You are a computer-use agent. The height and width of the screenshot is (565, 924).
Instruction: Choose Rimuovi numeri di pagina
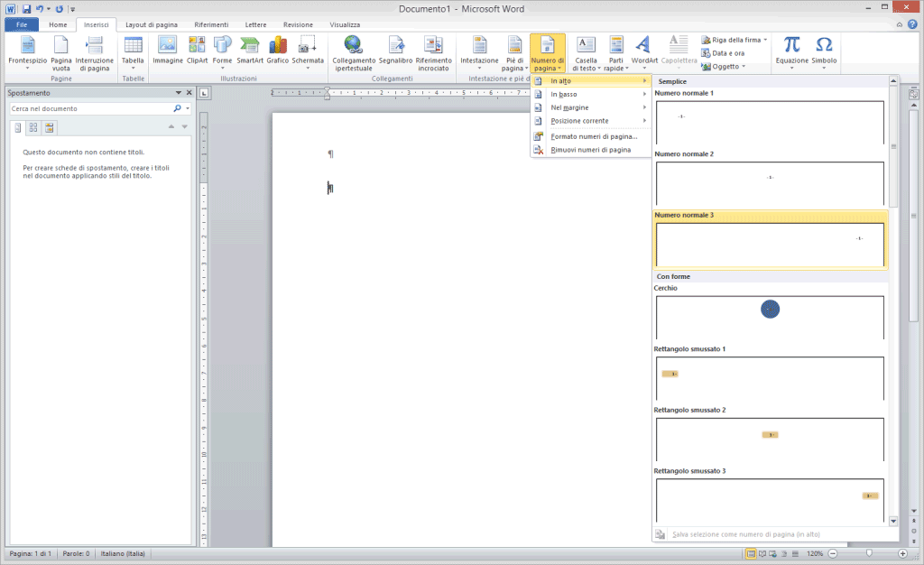tap(590, 150)
